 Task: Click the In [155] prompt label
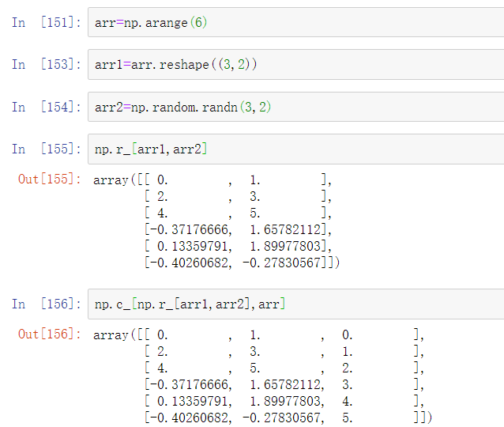point(47,149)
